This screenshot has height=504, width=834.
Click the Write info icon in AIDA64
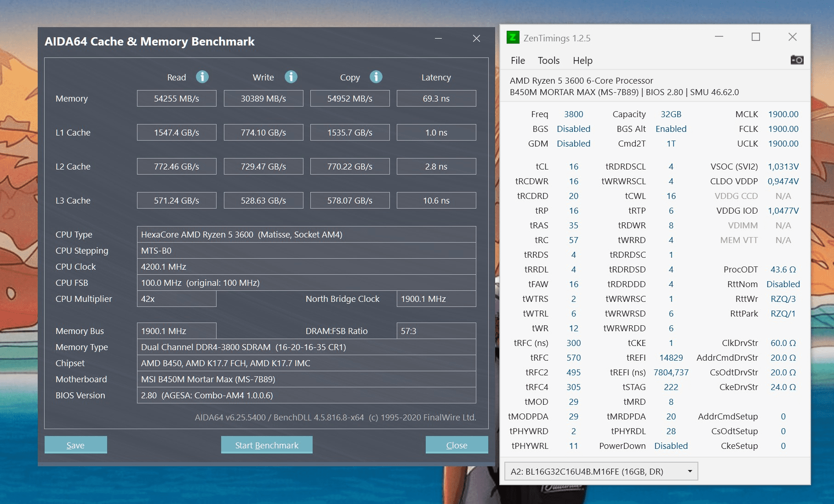point(291,77)
